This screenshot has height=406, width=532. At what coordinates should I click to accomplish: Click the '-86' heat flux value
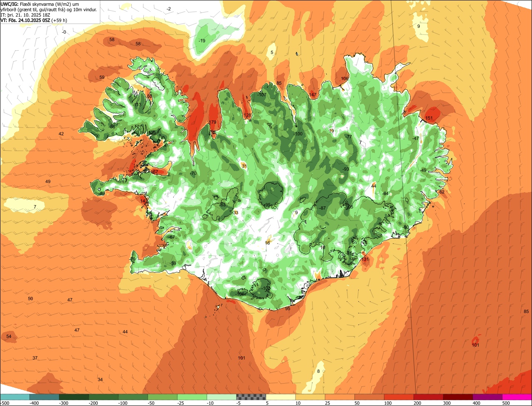[x=111, y=127]
